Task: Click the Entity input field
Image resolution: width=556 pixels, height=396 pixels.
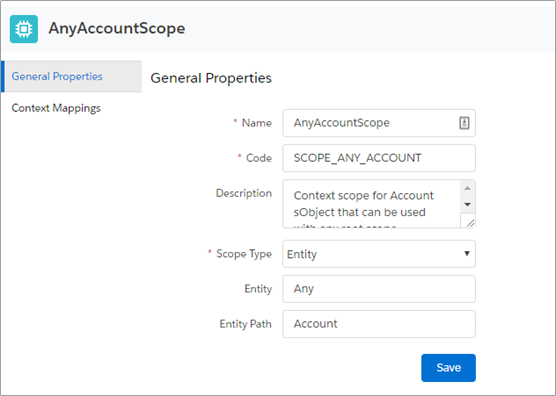Action: click(x=379, y=289)
